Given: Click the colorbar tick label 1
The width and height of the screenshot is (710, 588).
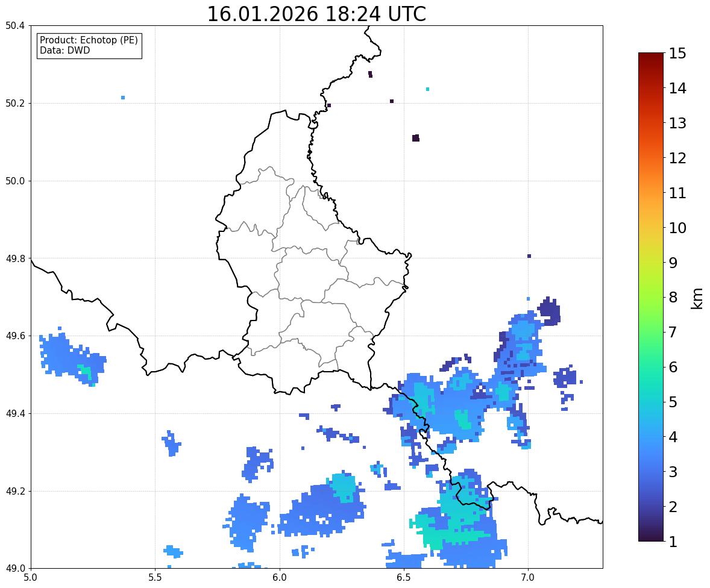Looking at the screenshot, I should tap(673, 542).
